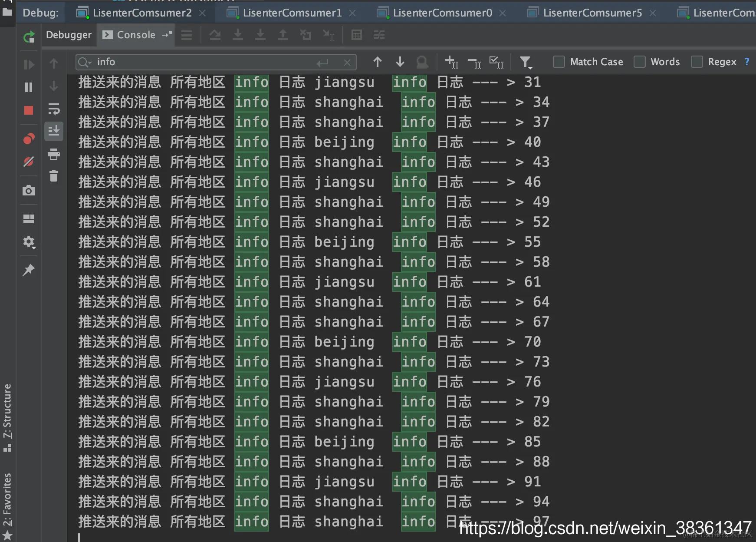Enable the Words search option
This screenshot has width=756, height=542.
[x=640, y=62]
